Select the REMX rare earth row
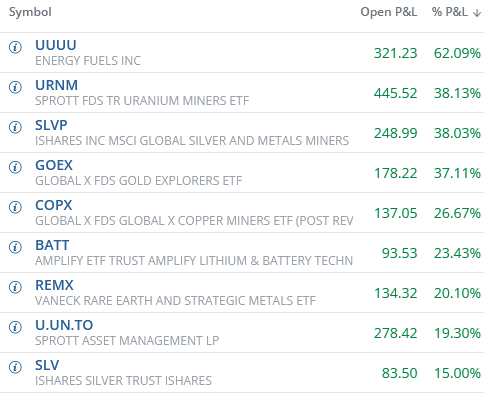Viewport: 484px width, 393px height. [x=242, y=293]
